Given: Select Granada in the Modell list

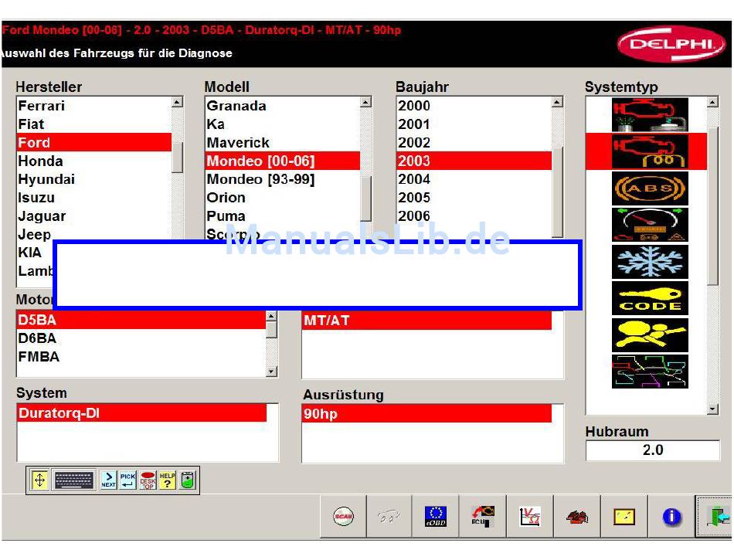Looking at the screenshot, I should (283, 106).
